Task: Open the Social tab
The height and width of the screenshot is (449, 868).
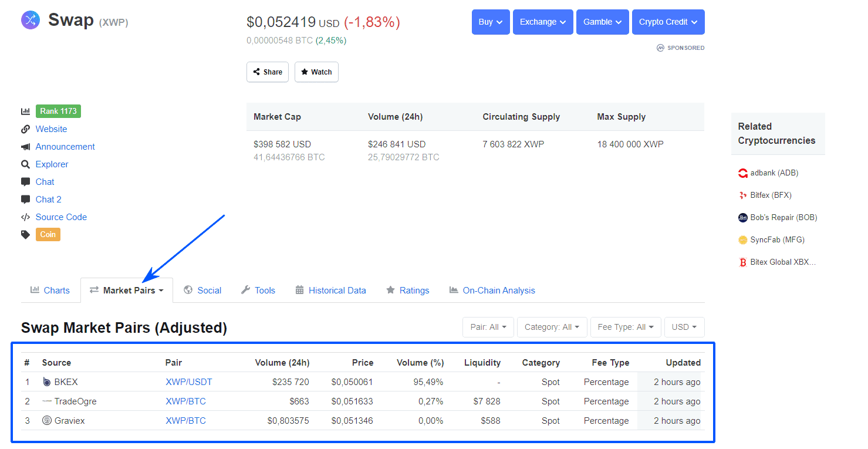Action: click(202, 291)
